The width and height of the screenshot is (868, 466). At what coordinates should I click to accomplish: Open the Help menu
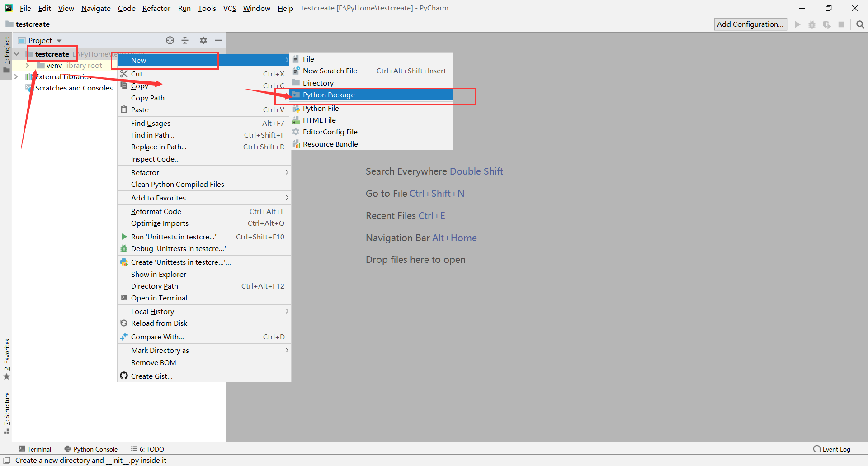tap(285, 8)
